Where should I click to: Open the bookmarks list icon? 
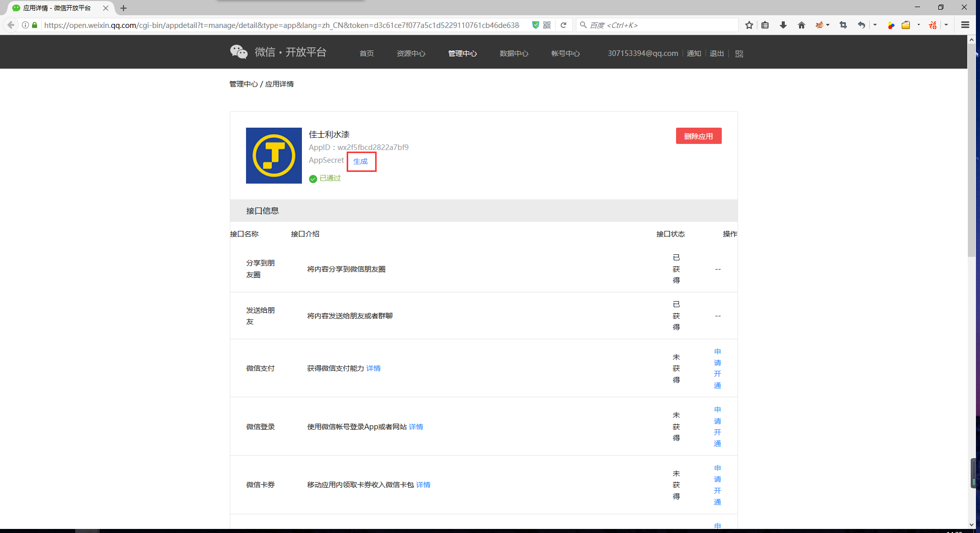(765, 25)
